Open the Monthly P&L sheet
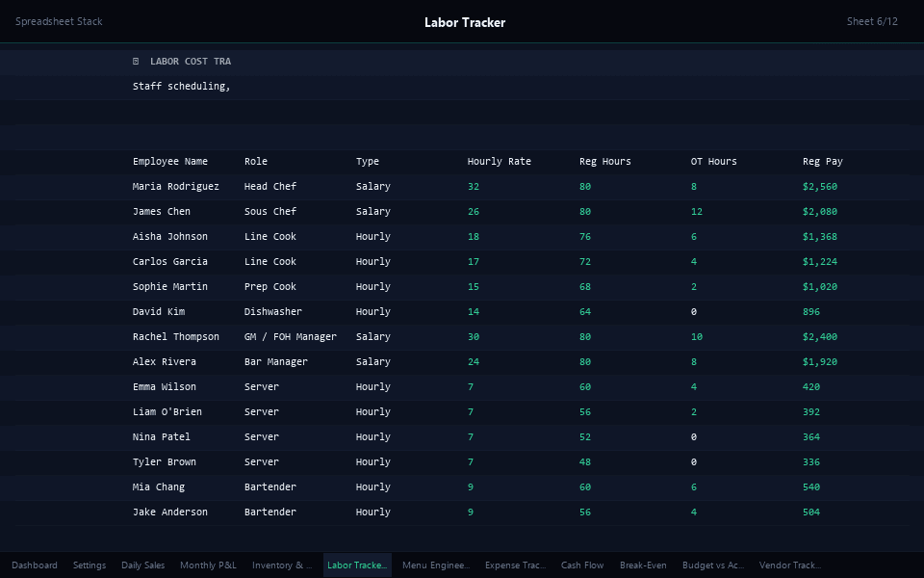The height and width of the screenshot is (578, 924). tap(208, 565)
